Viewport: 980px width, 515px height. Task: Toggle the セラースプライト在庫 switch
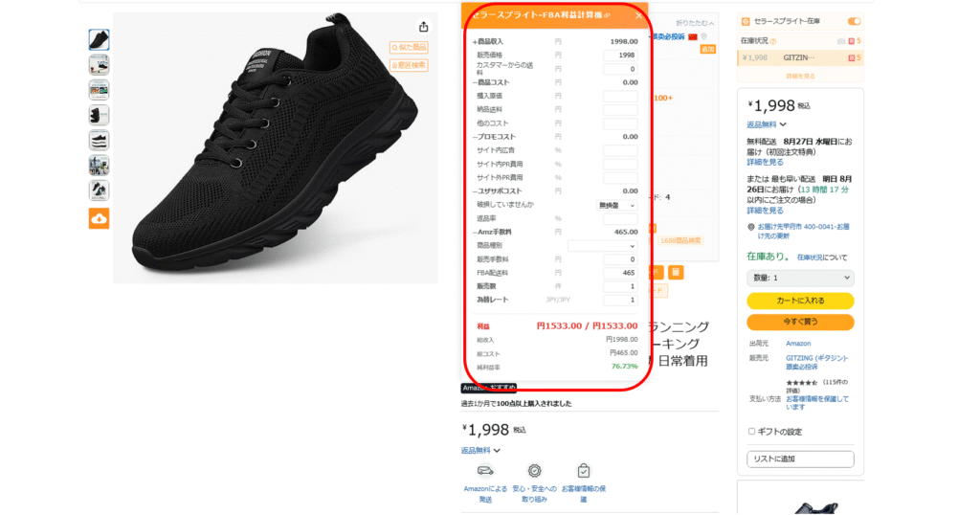pos(854,21)
